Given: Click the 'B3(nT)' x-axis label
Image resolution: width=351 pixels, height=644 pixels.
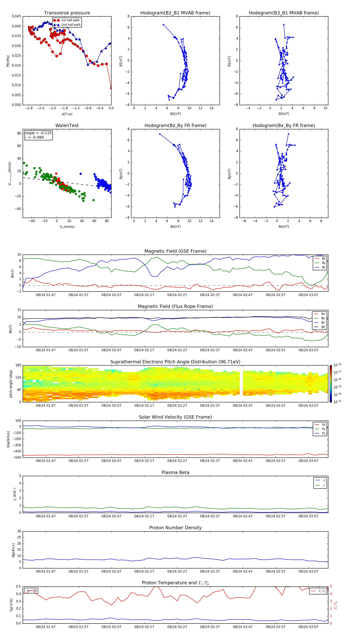Looking at the screenshot, I should 284,114.
